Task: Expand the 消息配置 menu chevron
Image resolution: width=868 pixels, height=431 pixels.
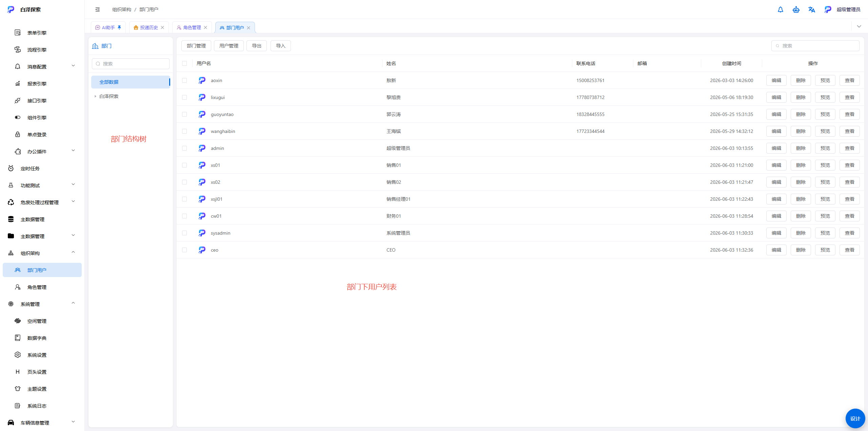Action: [x=73, y=66]
